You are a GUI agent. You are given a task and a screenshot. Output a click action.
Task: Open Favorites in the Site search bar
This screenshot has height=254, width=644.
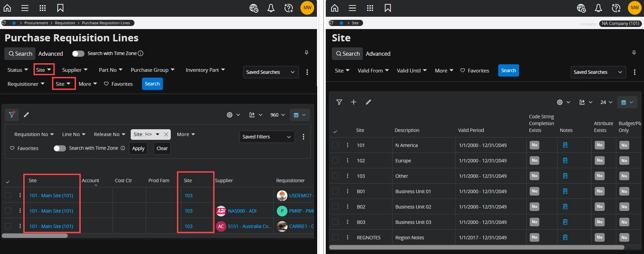(x=475, y=70)
